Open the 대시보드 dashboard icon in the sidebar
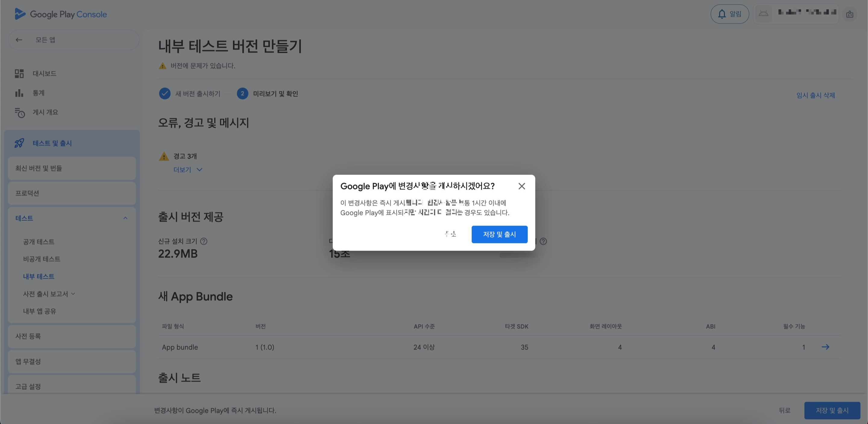Viewport: 868px width, 424px height. click(x=19, y=74)
